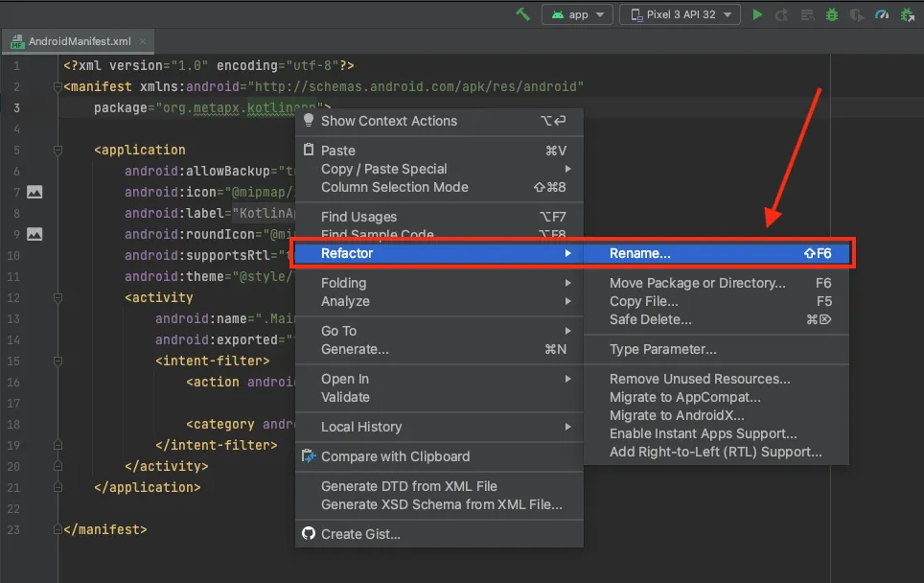Viewport: 924px width, 583px height.
Task: Select Migrate to AndroidX...
Action: coord(717,415)
